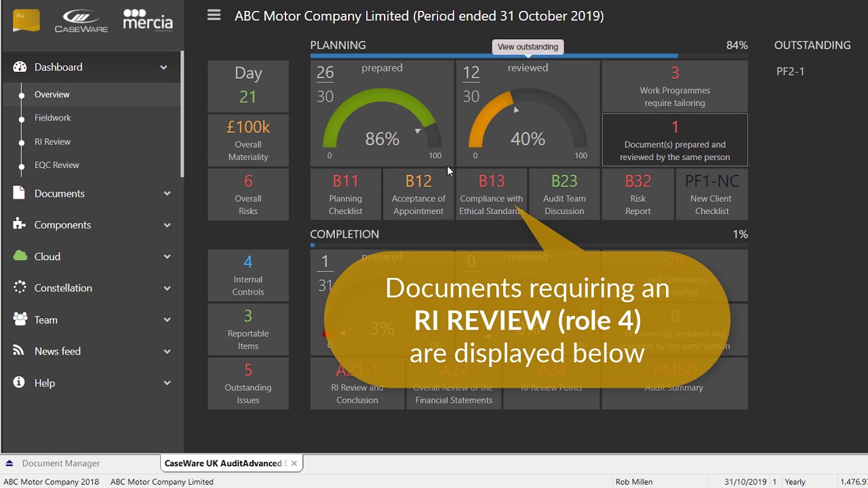
Task: Click the Day 21 tile
Action: pos(248,86)
